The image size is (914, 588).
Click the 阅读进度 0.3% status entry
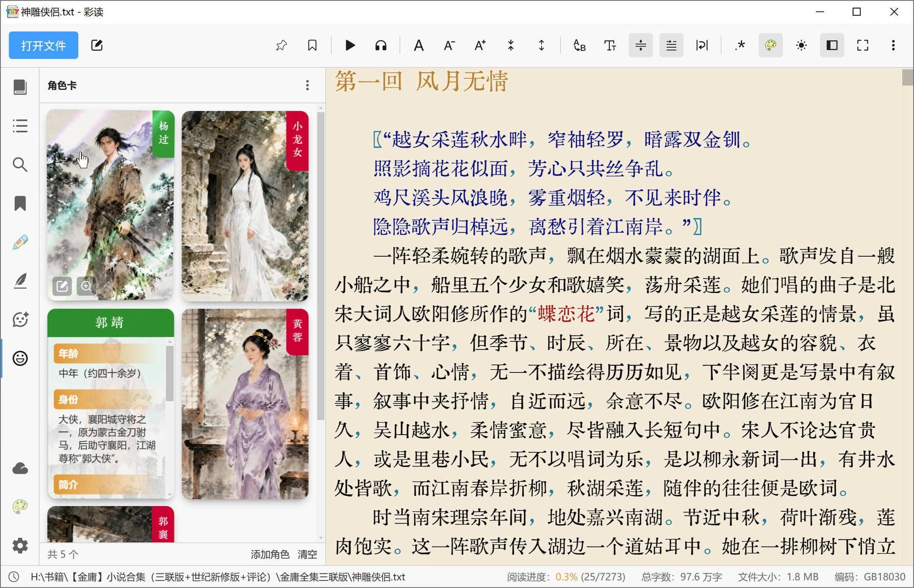click(566, 577)
